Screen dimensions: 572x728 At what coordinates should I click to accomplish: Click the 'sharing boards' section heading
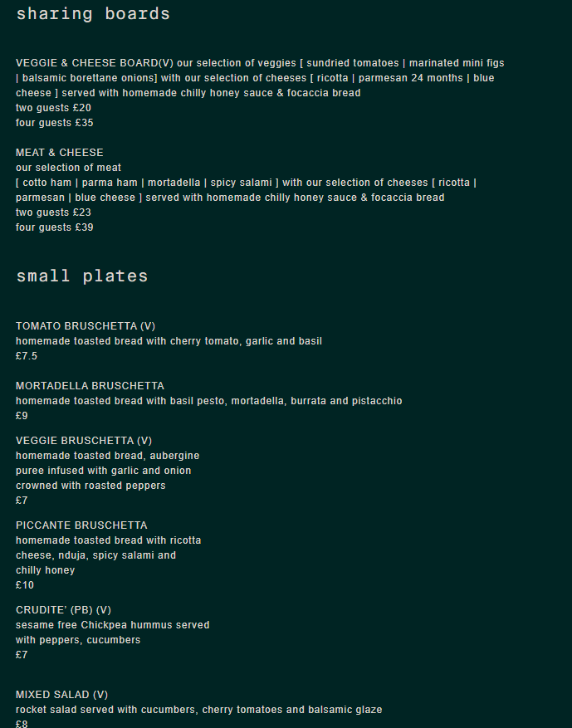tap(93, 14)
